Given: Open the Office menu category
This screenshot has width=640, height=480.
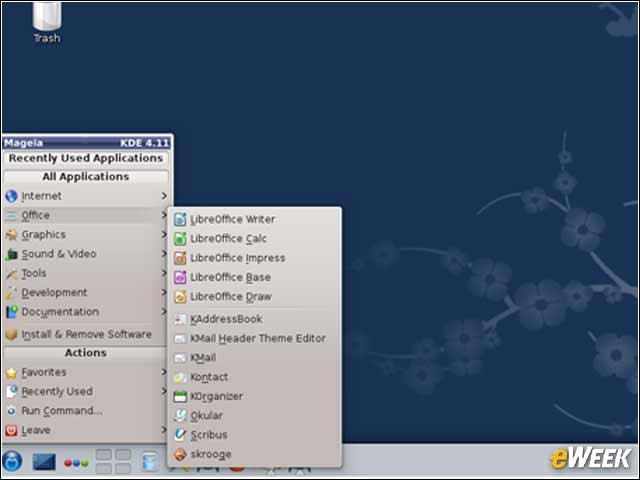Looking at the screenshot, I should point(86,215).
